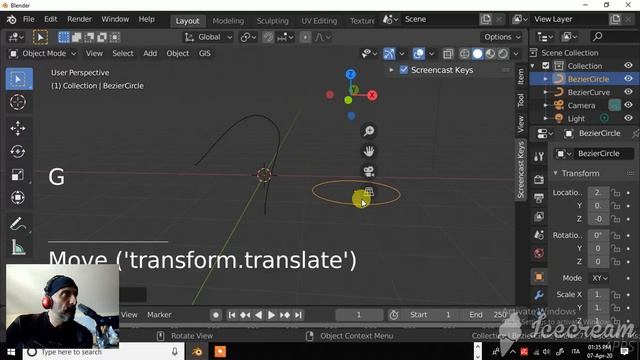
Task: Open Global transform orientation dropdown
Action: point(209,37)
